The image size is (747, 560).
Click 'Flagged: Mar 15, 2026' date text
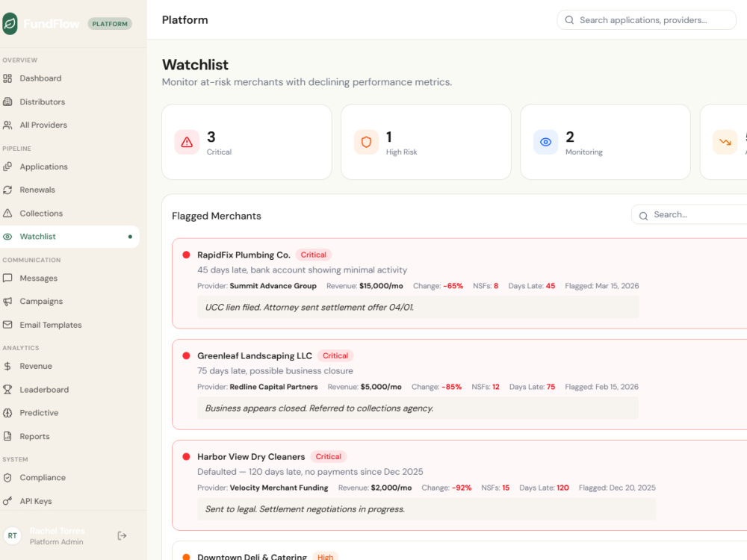click(x=601, y=286)
